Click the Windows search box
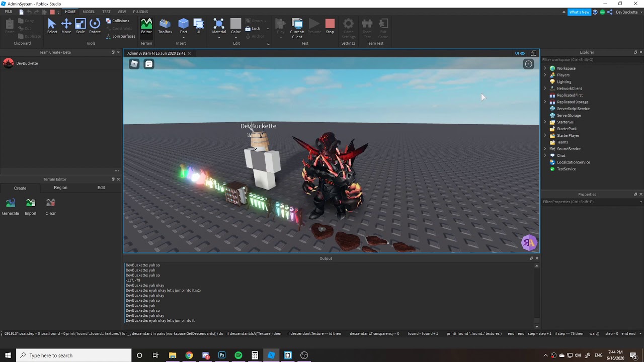This screenshot has width=644, height=362. click(73, 355)
